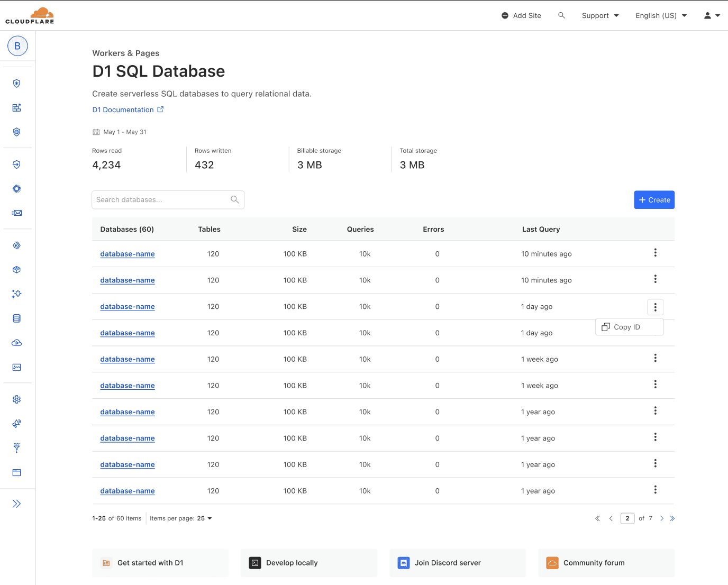728x585 pixels.
Task: Open the Community forum card
Action: (x=606, y=563)
